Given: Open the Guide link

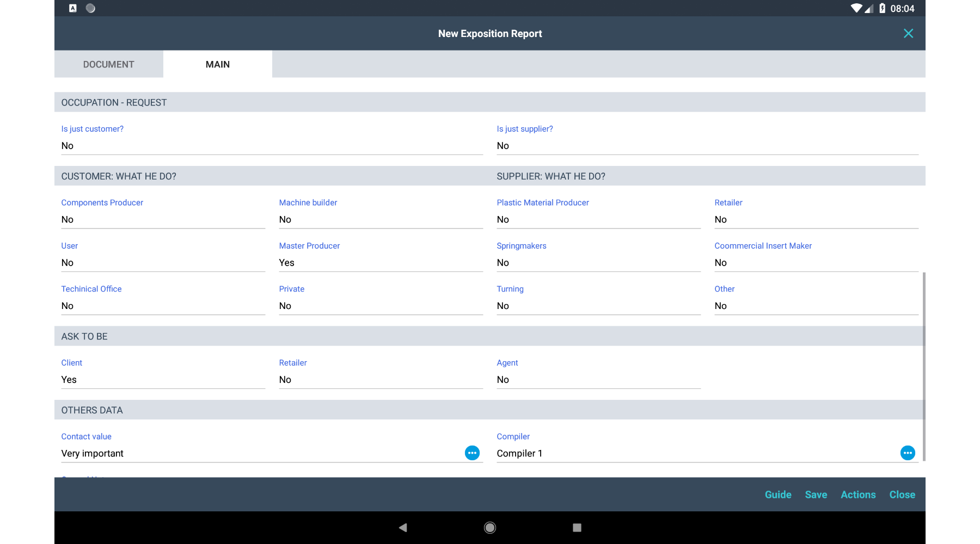Looking at the screenshot, I should [x=778, y=494].
